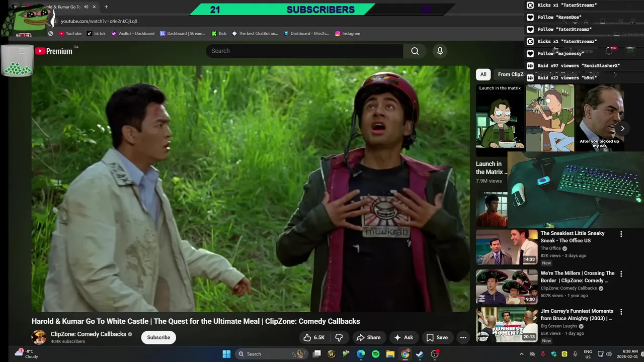Focus the YouTube Search field
This screenshot has width=644, height=362.
[x=304, y=51]
